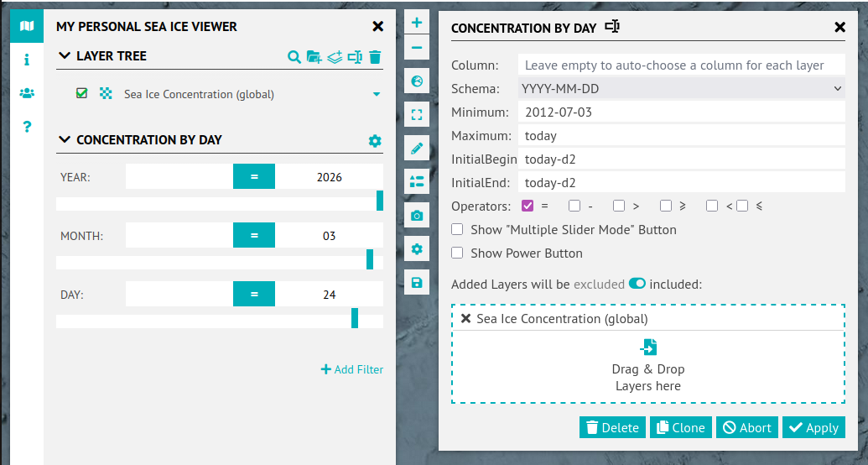The height and width of the screenshot is (465, 868).
Task: Enable the less-or-equal operator checkbox
Action: coord(742,206)
